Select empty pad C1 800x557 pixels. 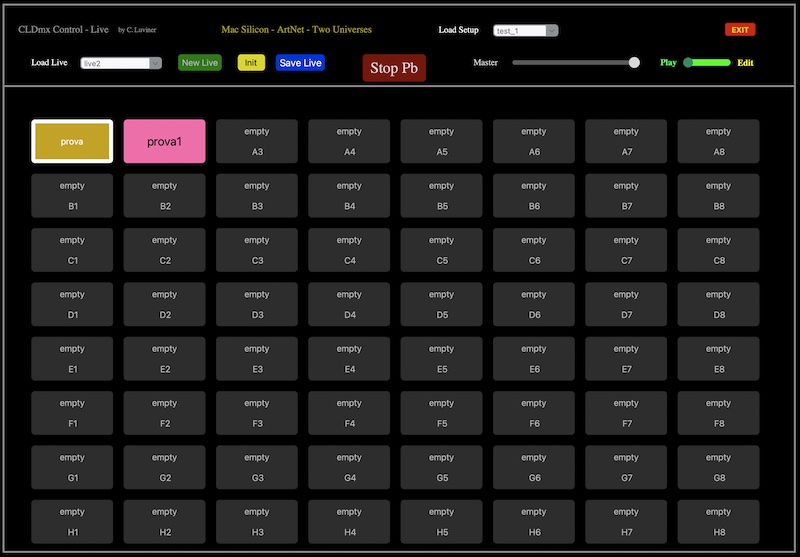click(72, 250)
